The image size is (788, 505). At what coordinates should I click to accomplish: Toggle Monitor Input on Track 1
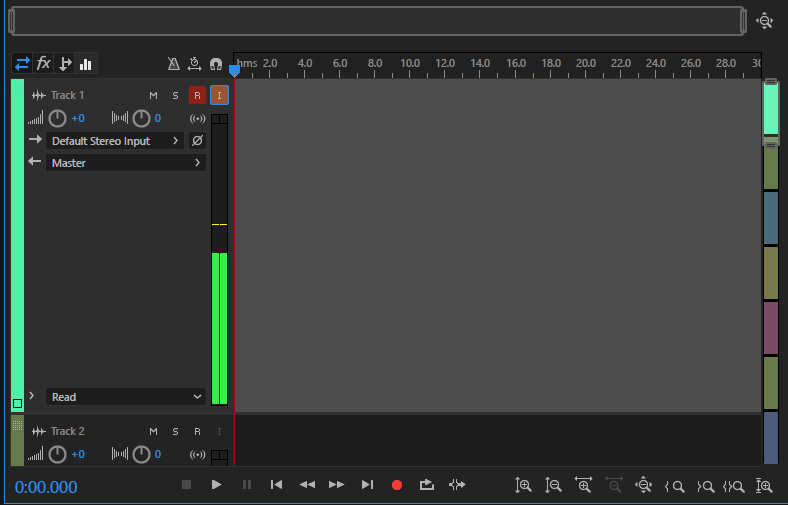219,95
